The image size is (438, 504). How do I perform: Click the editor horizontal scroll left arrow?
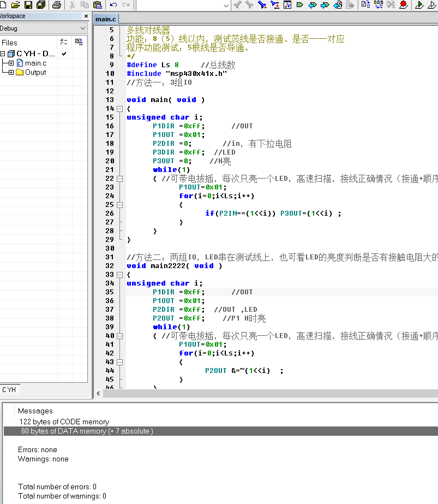[98, 394]
